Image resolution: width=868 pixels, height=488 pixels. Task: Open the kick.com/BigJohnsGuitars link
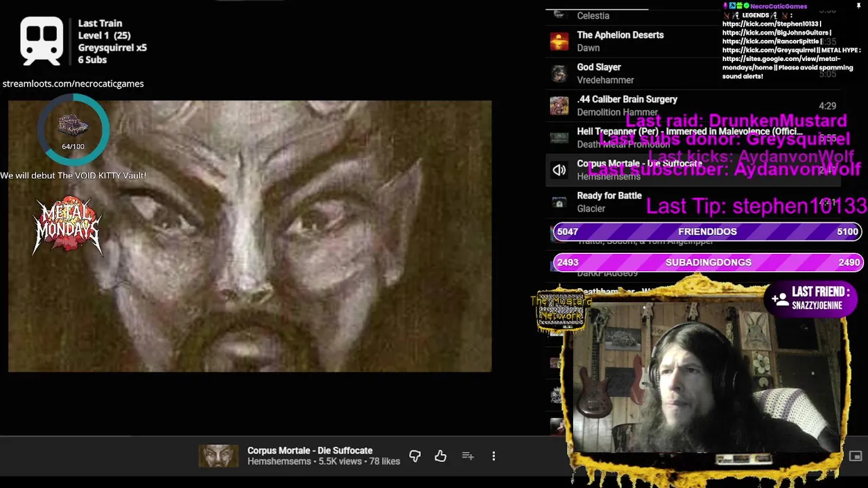point(776,33)
